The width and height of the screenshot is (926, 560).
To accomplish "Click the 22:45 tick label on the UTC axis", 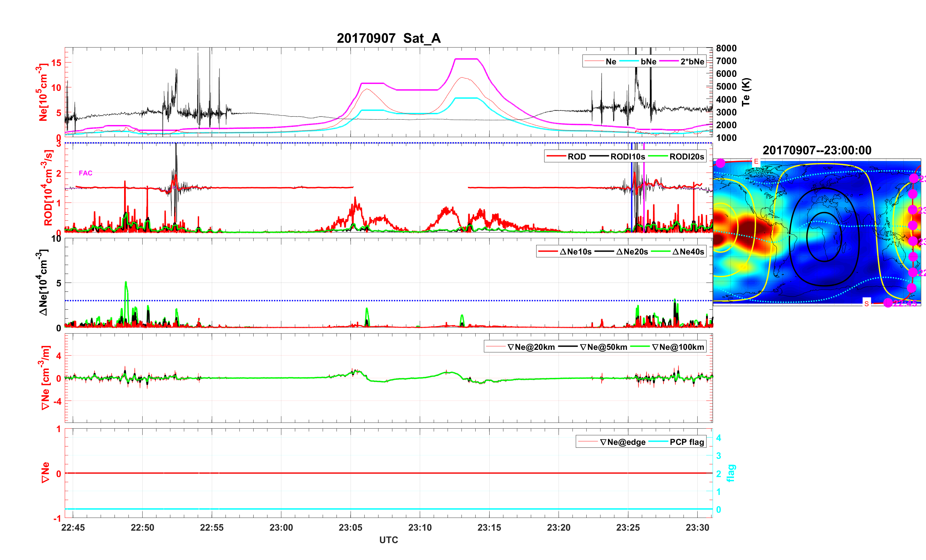I will 73,528.
